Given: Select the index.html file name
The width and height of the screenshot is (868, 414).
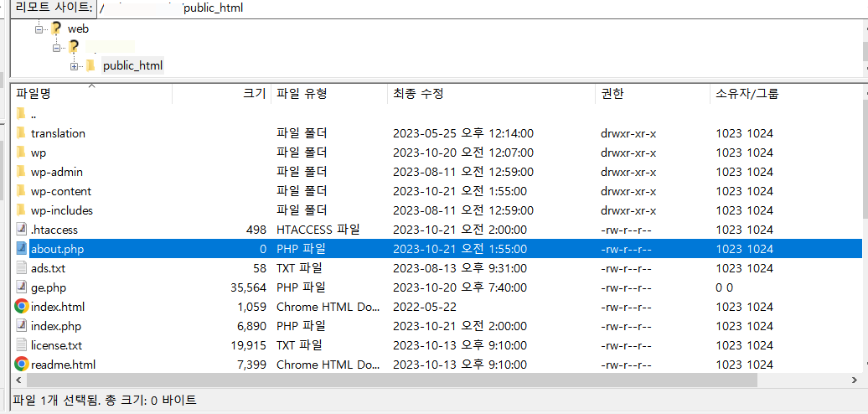Looking at the screenshot, I should [x=58, y=307].
